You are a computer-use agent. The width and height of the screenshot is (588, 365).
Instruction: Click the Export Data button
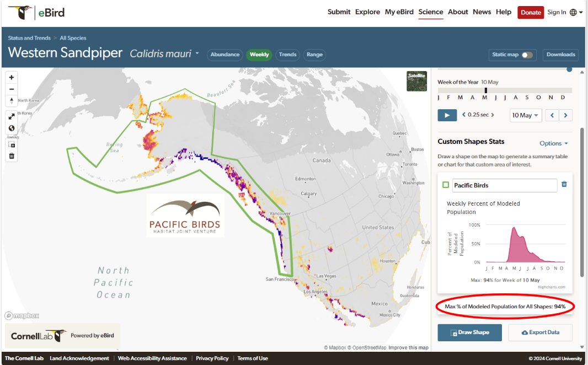pos(540,332)
